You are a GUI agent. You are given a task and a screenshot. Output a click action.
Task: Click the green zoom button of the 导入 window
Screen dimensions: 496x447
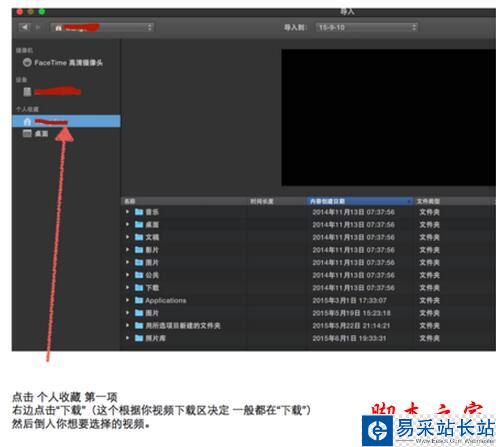click(x=42, y=12)
